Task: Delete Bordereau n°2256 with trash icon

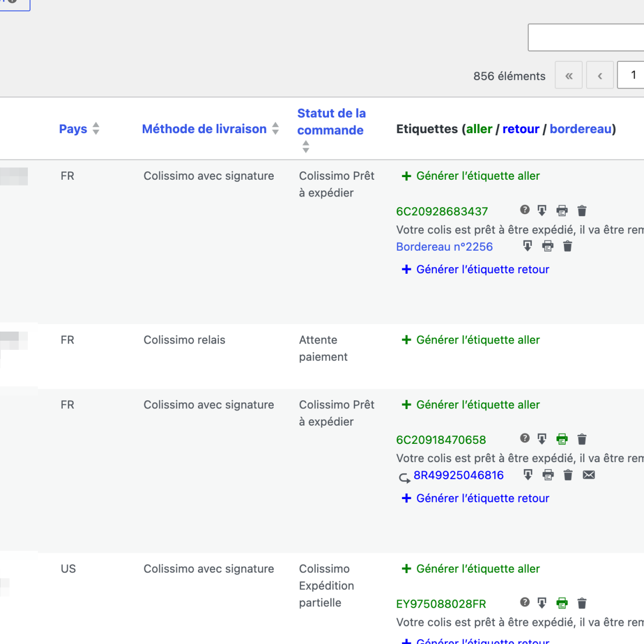Action: click(x=567, y=246)
